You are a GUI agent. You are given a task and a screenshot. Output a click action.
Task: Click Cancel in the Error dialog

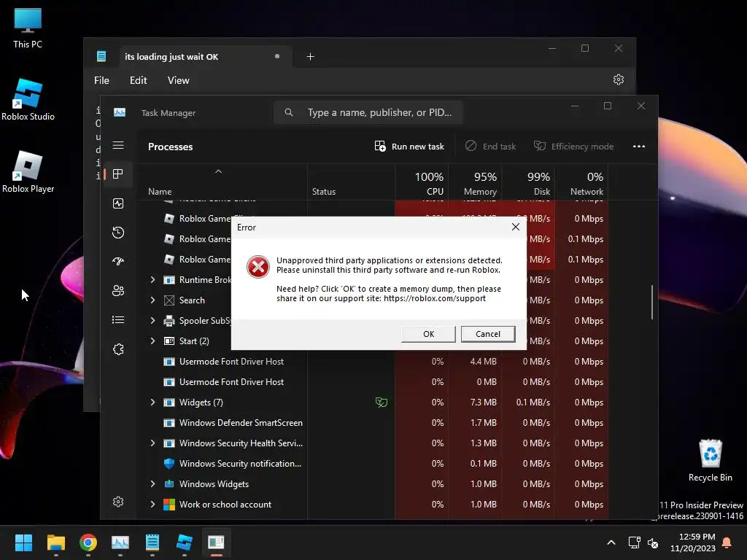(x=488, y=334)
